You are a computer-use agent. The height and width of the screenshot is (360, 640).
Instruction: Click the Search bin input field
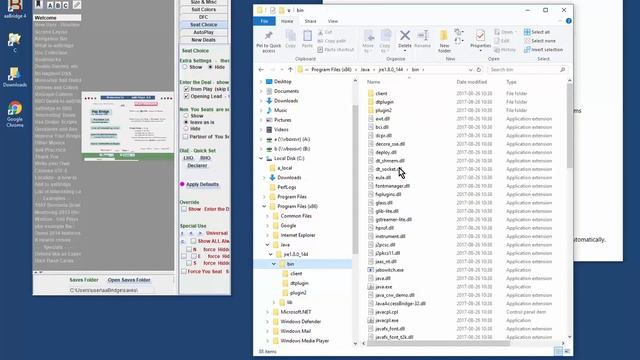[527, 70]
